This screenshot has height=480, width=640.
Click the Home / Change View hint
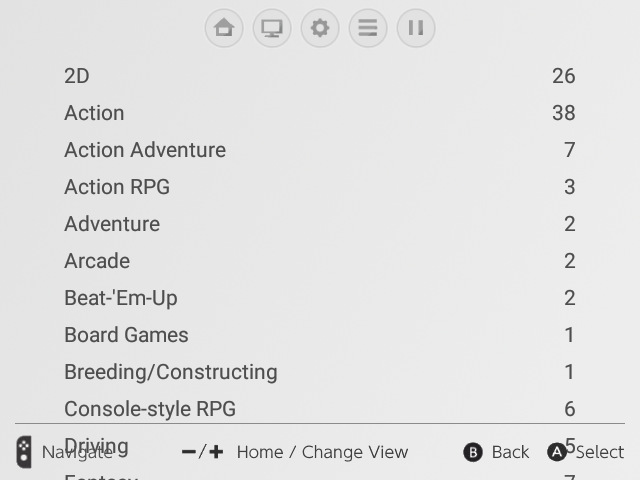coord(322,452)
